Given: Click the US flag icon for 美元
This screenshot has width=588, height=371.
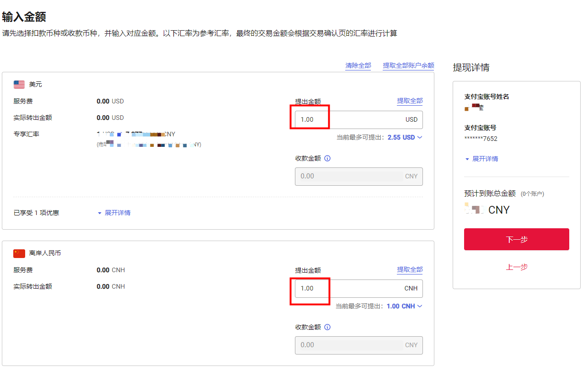Looking at the screenshot, I should coord(19,84).
